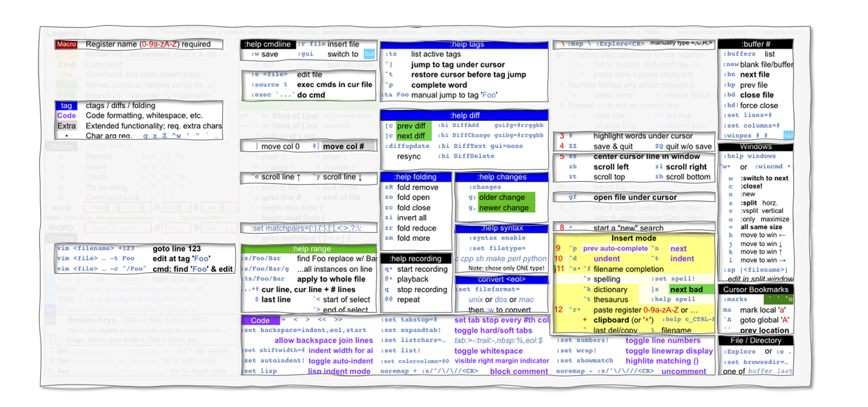Click the "mark local 'a'" bookmark entry
This screenshot has height=407, width=868.
(x=763, y=310)
